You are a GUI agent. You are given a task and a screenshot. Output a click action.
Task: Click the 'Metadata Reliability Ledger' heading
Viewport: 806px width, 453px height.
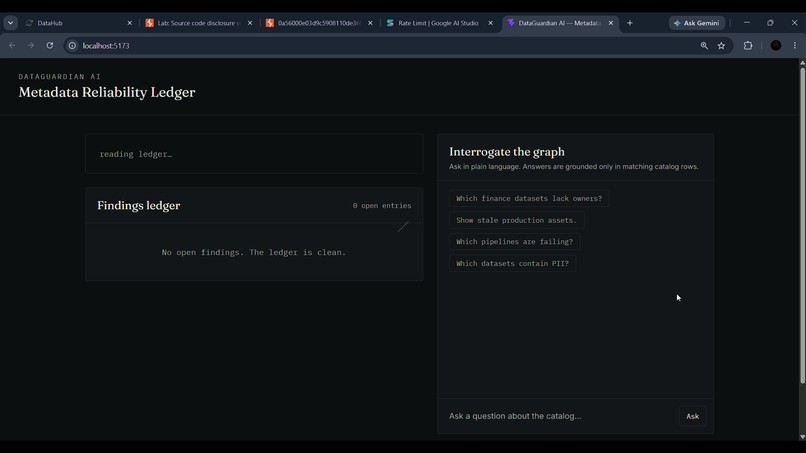click(107, 92)
